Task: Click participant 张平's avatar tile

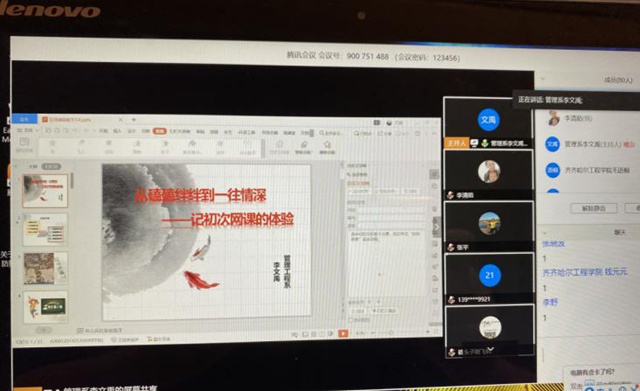Action: coord(489,223)
